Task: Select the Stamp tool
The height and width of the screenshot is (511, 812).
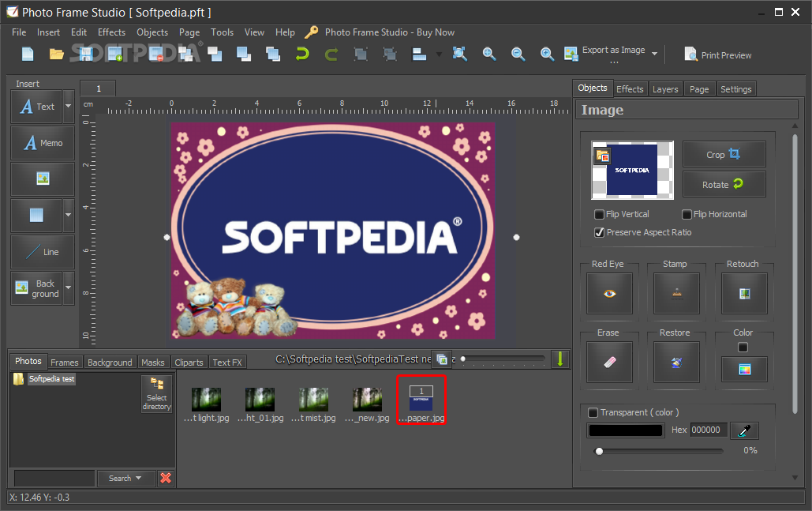Action: pos(676,294)
